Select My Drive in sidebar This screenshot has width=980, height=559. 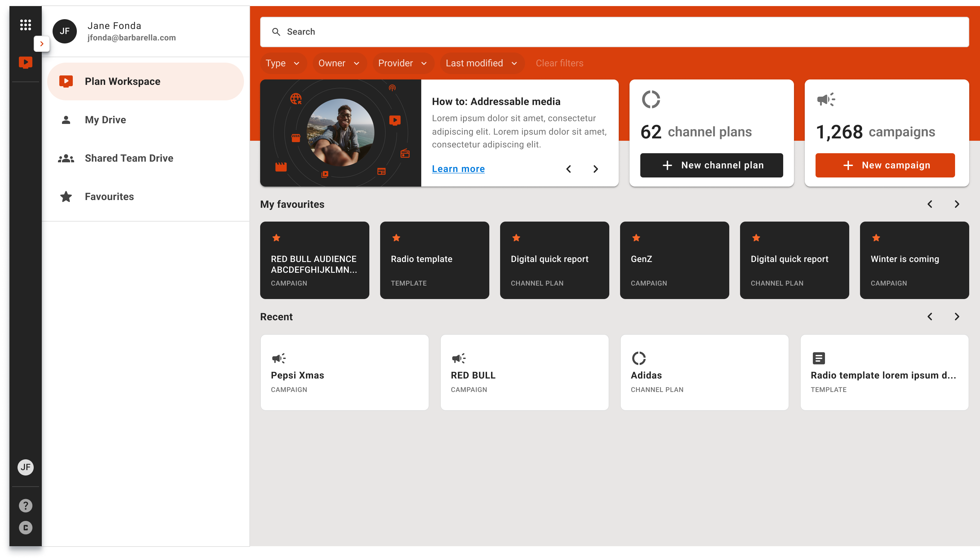[x=105, y=120]
